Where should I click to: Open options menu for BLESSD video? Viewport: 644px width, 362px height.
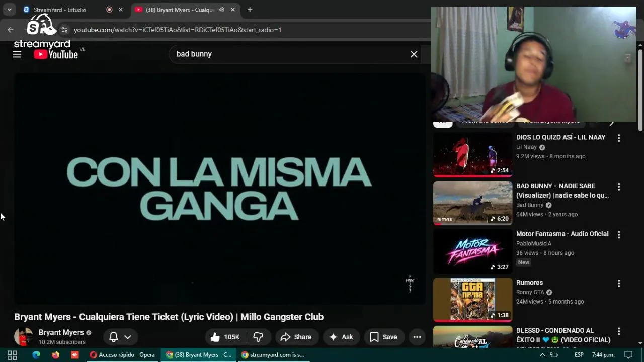[x=619, y=332]
